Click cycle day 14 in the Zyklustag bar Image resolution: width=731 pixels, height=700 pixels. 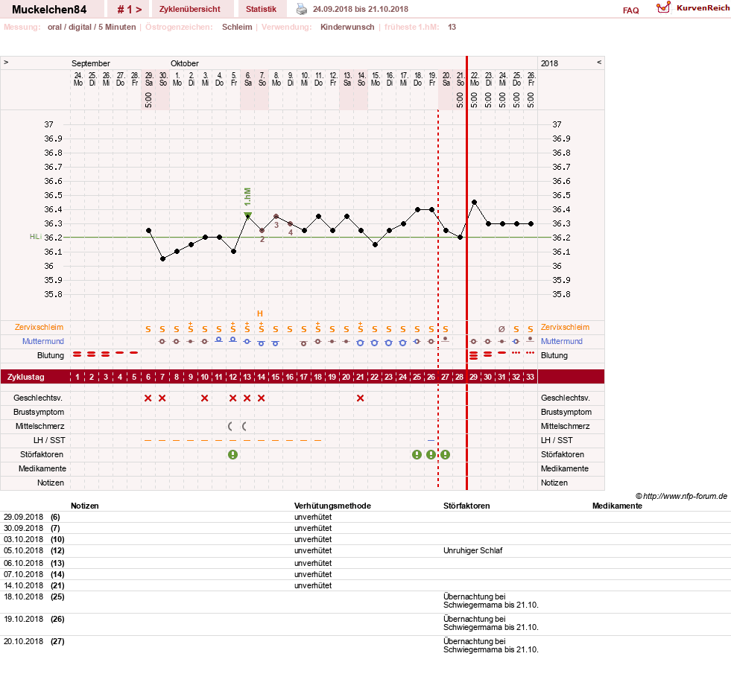tap(261, 377)
